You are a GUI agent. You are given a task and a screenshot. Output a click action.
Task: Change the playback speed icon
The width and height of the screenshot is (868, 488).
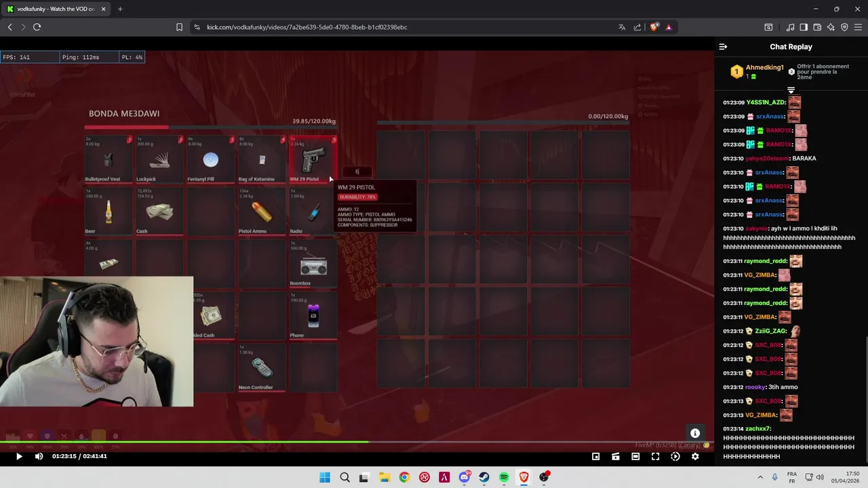(x=675, y=457)
